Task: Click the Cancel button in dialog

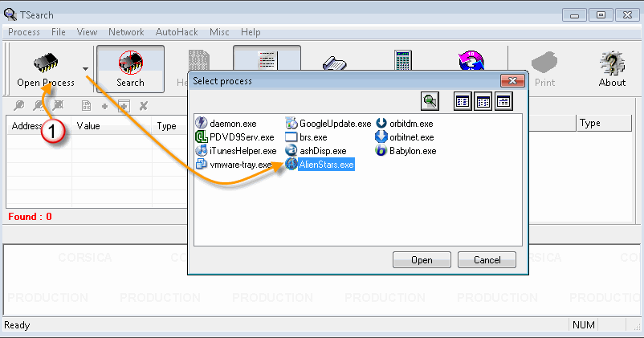Action: (x=487, y=260)
